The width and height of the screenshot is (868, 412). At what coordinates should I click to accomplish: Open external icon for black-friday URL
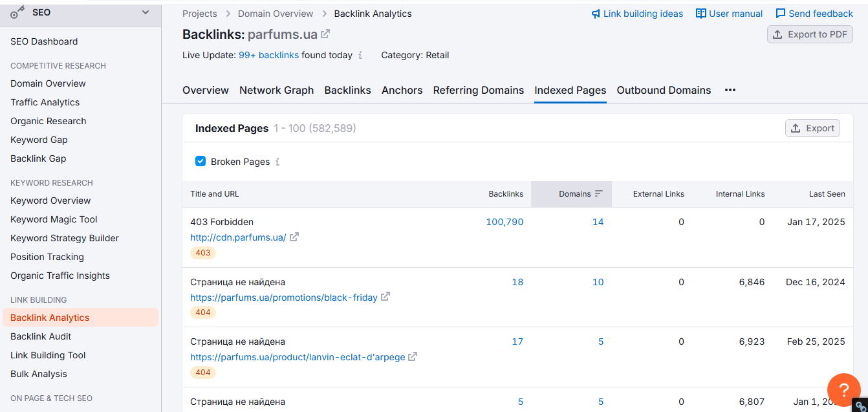click(x=385, y=298)
